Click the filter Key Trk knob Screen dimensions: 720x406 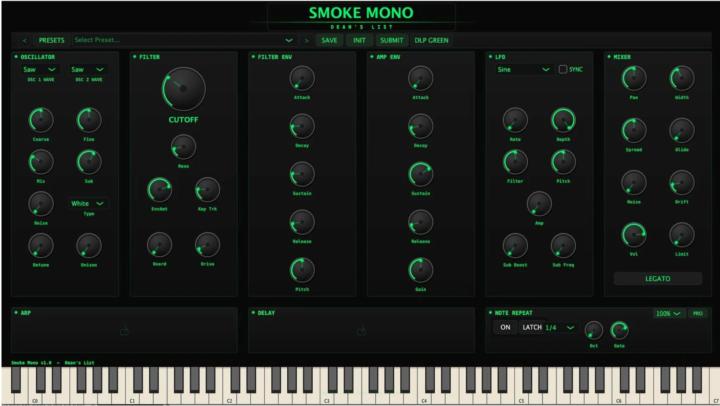click(x=208, y=190)
